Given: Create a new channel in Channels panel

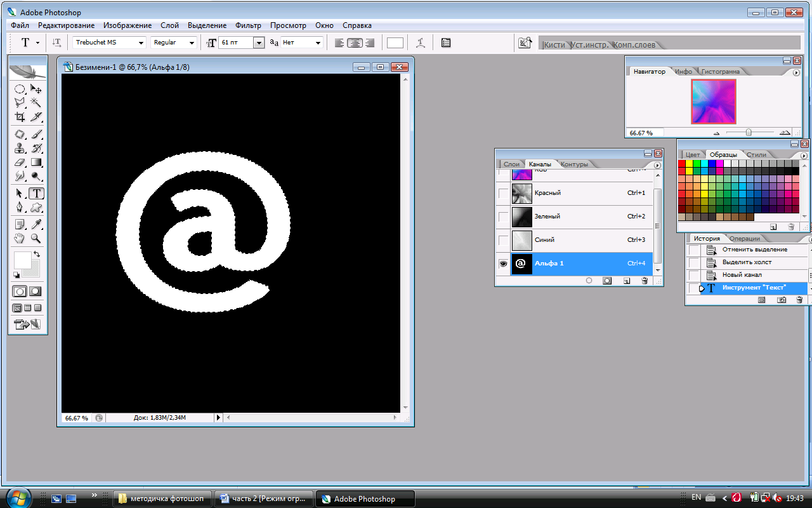Looking at the screenshot, I should 626,280.
